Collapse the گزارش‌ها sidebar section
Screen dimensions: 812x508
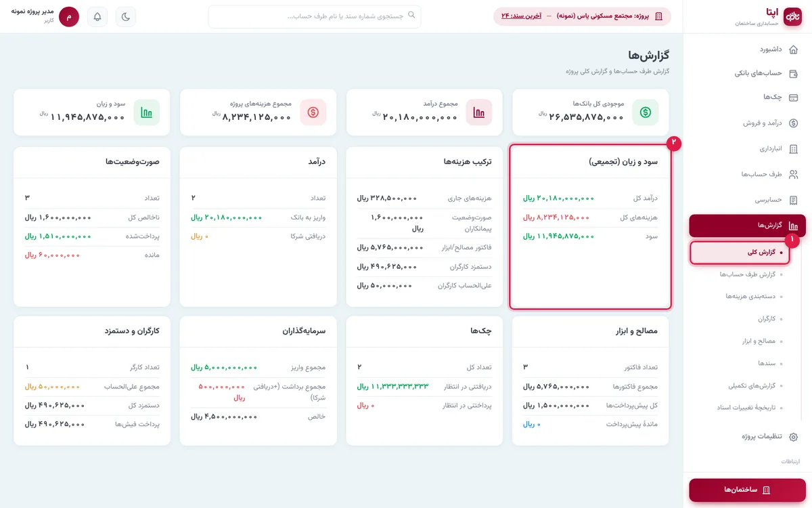click(748, 226)
